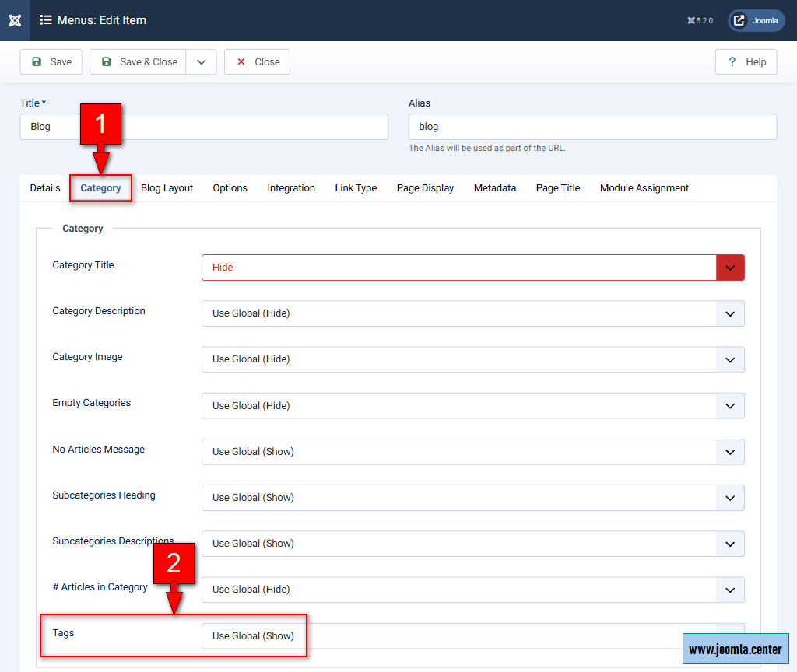The height and width of the screenshot is (672, 797).
Task: Click the Category Description label
Action: pos(99,311)
